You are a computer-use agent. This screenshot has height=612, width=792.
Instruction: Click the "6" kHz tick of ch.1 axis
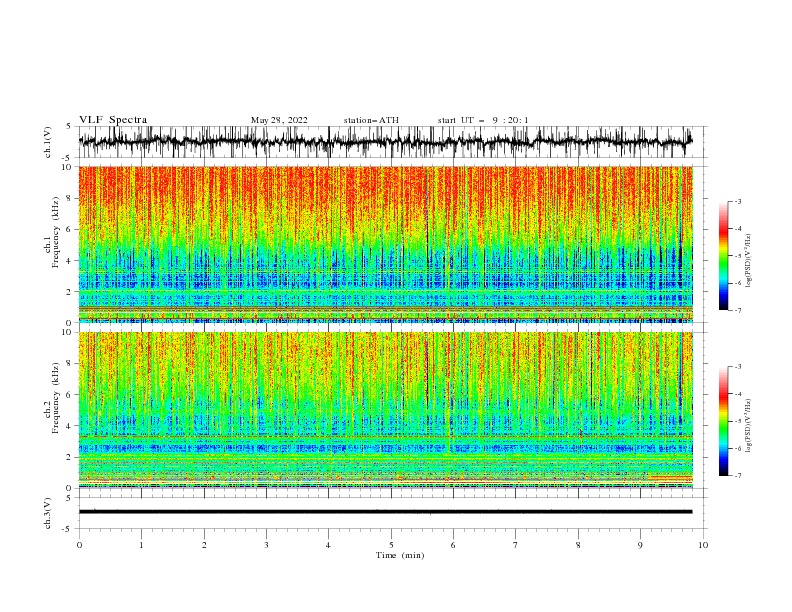click(x=71, y=229)
